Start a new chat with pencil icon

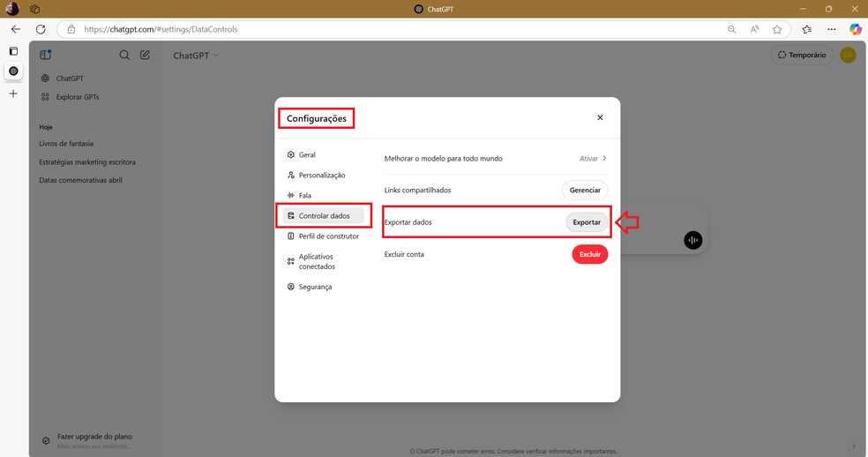[145, 55]
